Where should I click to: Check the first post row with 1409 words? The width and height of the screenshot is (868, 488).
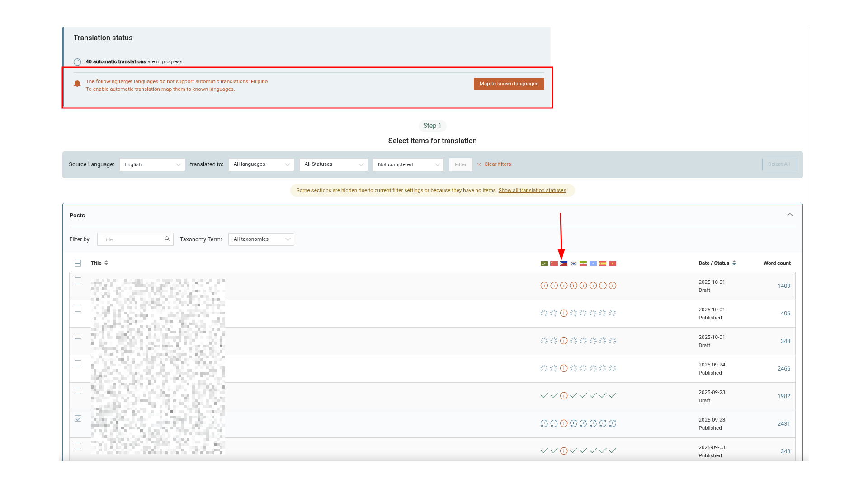click(78, 281)
